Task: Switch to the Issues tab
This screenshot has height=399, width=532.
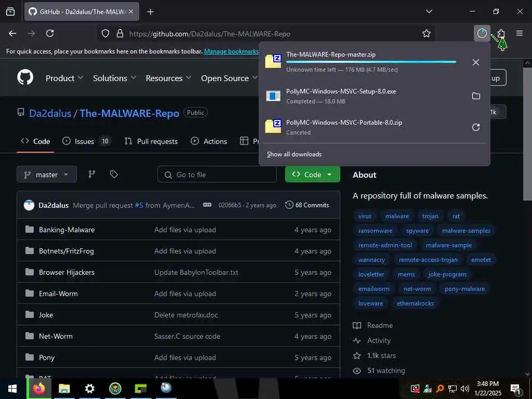Action: 87,141
